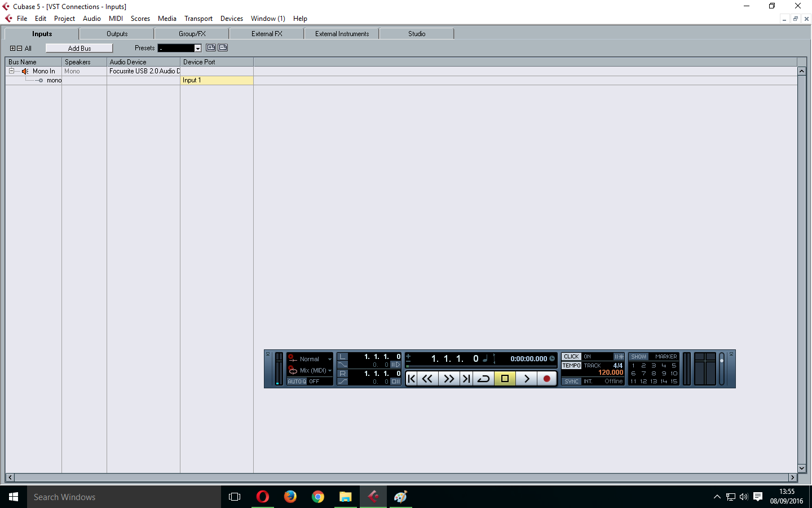This screenshot has width=812, height=508.
Task: Click the output level slider in transport
Action: tap(721, 369)
